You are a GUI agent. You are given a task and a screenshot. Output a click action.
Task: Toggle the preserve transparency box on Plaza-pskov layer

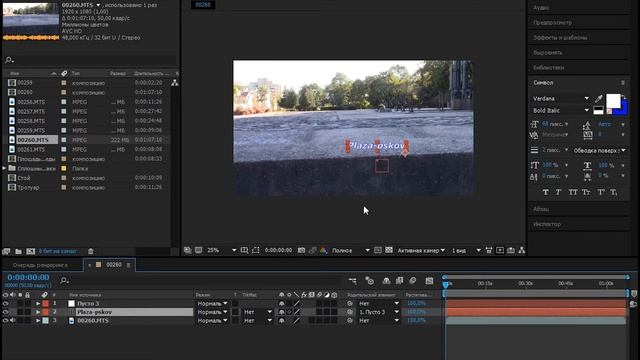[235, 312]
